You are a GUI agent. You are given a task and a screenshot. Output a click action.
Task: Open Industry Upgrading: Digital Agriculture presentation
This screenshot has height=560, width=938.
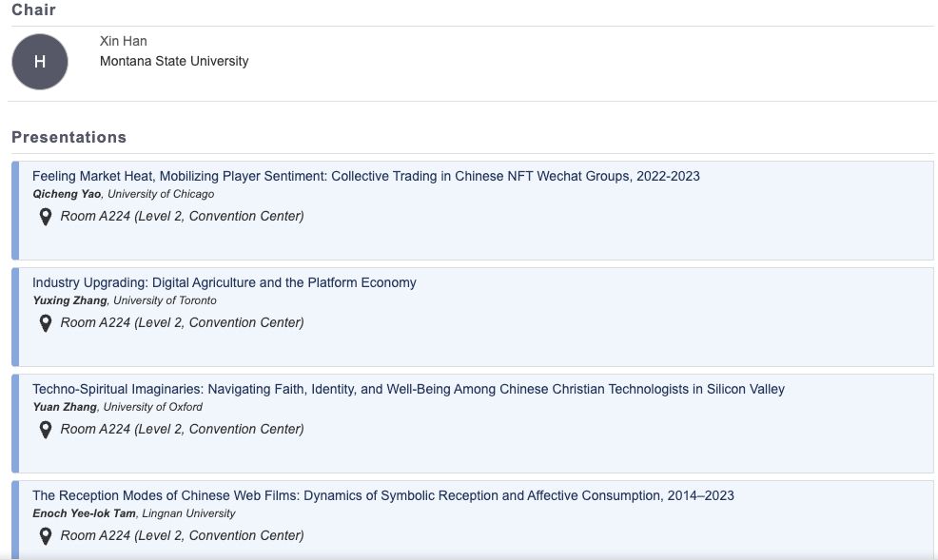click(225, 282)
